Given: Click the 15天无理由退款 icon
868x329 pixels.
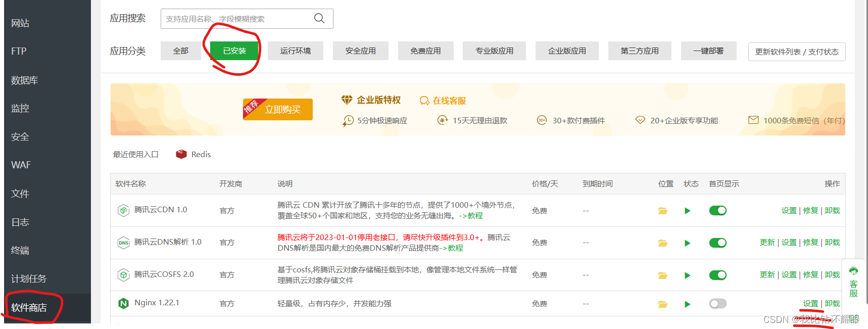Looking at the screenshot, I should click(x=443, y=120).
